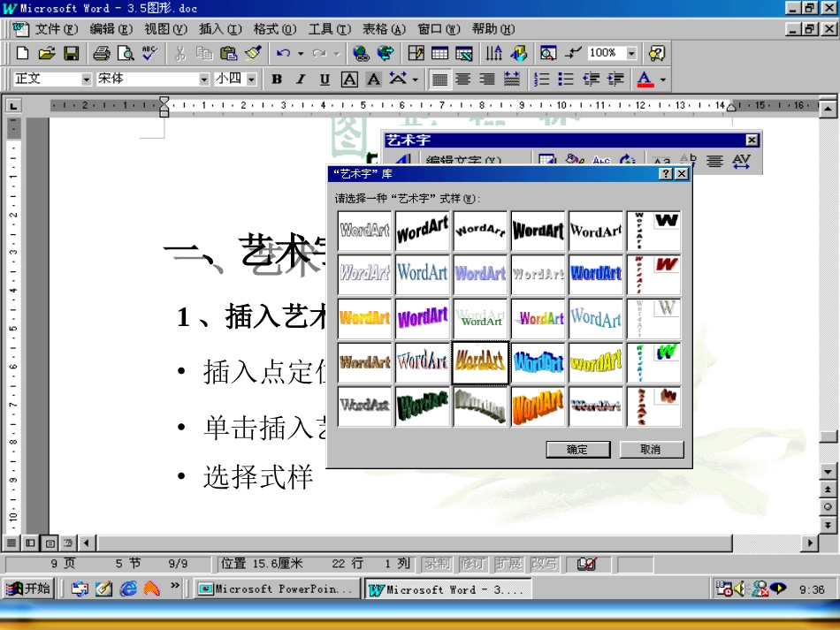Image resolution: width=840 pixels, height=630 pixels.
Task: Adjust the system tray volume icon
Action: pos(741,588)
